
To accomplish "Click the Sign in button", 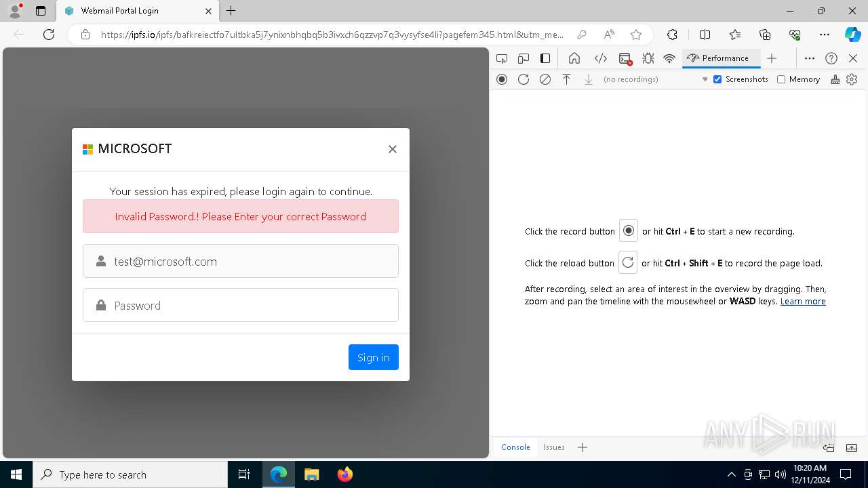I will (374, 357).
